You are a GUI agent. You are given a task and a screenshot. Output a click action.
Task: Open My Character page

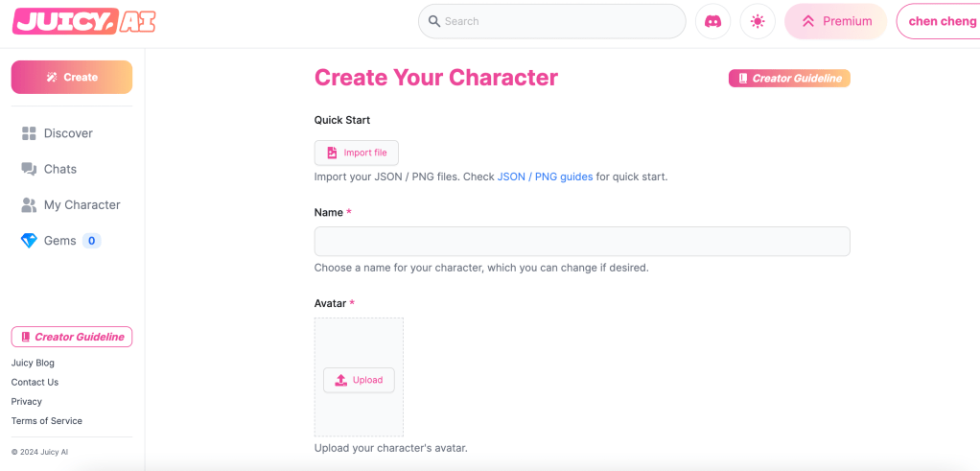point(82,204)
